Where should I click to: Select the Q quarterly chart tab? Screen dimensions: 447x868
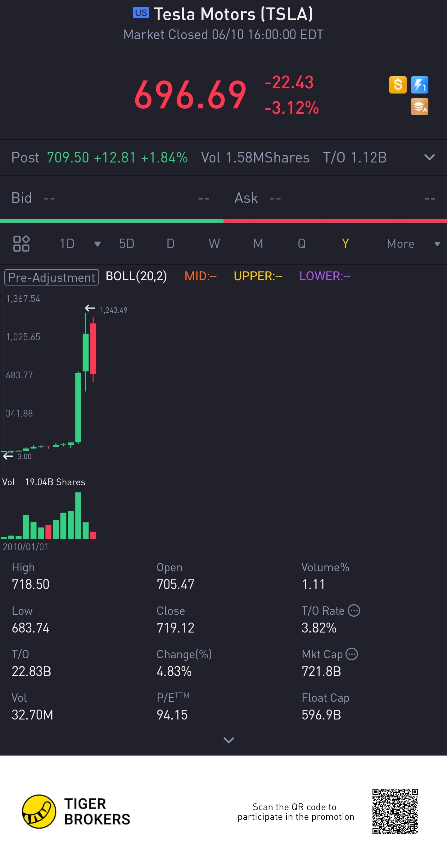(302, 244)
